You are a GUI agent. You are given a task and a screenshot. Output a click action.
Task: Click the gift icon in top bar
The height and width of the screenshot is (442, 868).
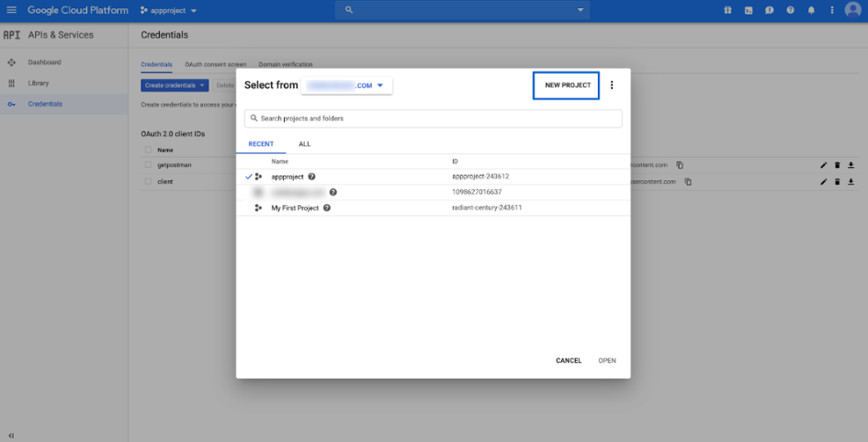727,10
